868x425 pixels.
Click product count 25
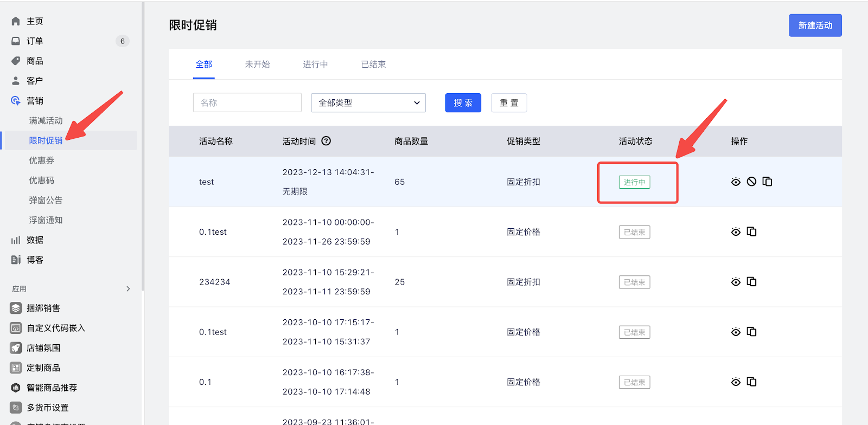pyautogui.click(x=400, y=282)
